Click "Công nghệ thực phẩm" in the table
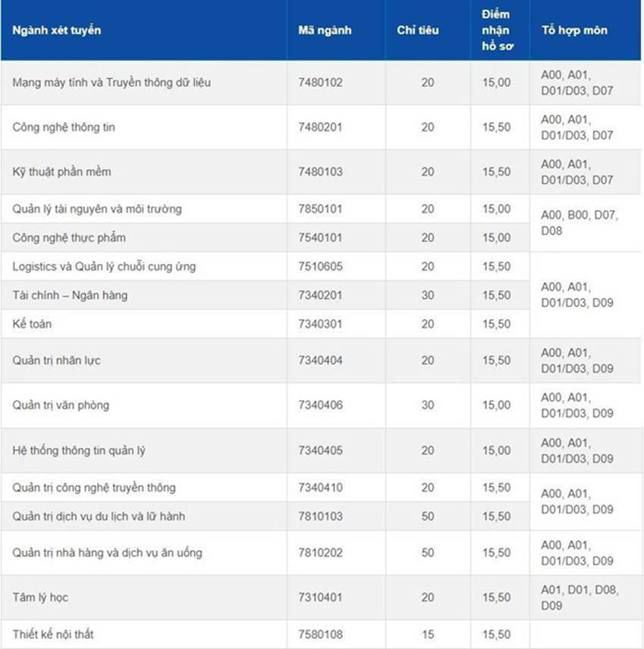 pos(69,237)
